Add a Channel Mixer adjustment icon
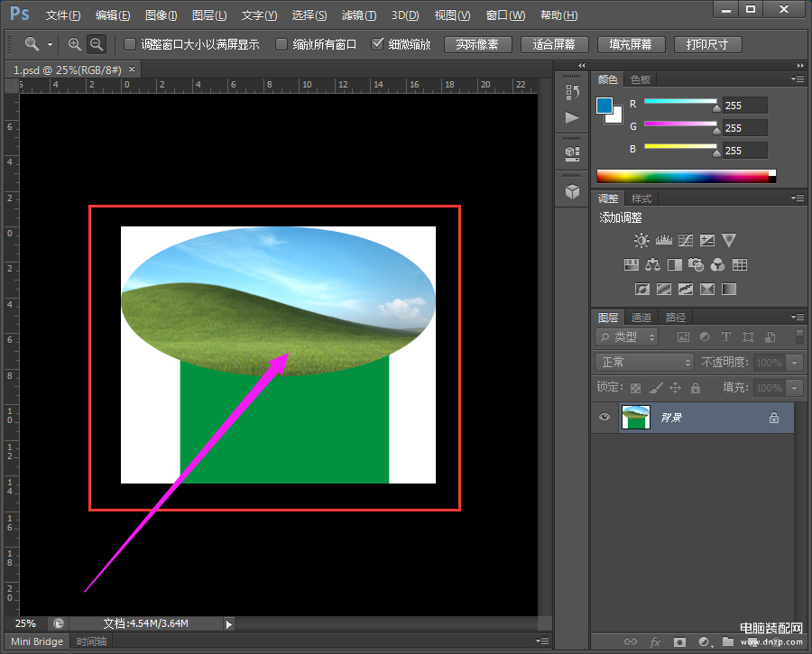 pyautogui.click(x=718, y=265)
